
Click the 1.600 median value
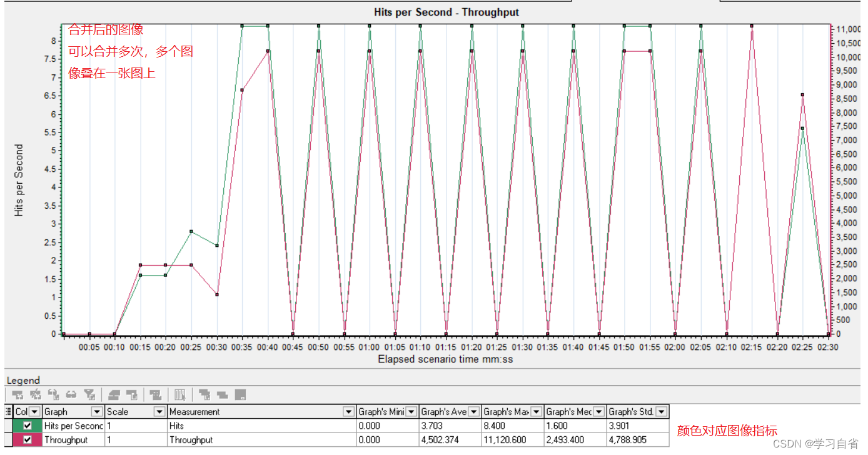557,426
